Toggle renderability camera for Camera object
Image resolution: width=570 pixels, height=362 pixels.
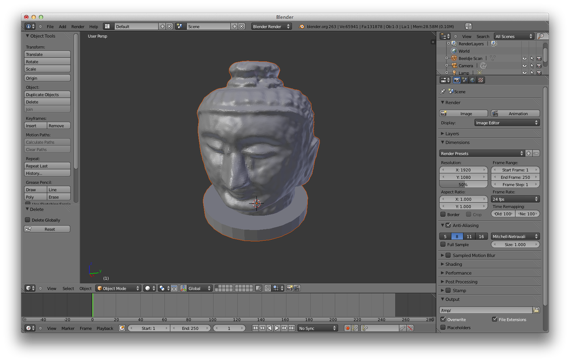[539, 66]
